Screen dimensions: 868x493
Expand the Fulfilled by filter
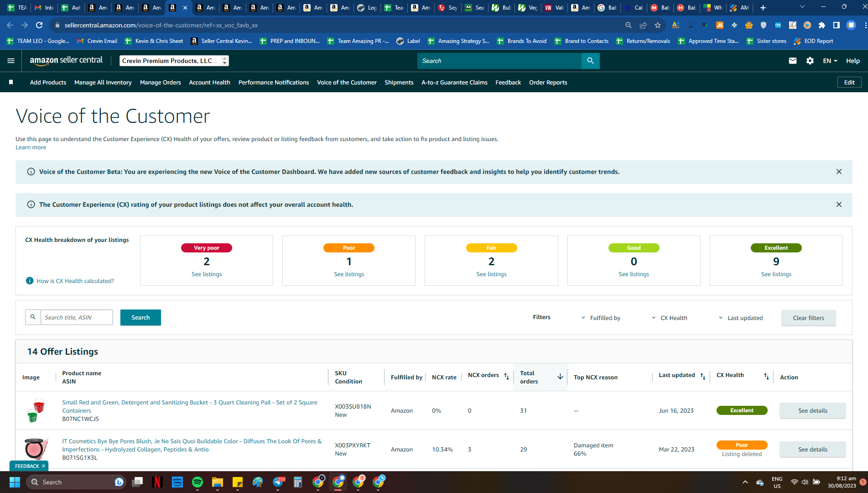(x=601, y=318)
